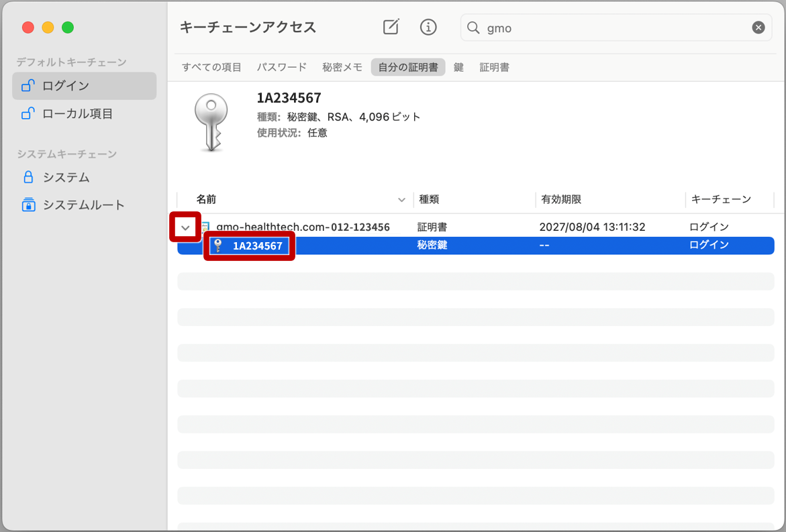Click the unlocked padlock icon beside ローカル項目
The height and width of the screenshot is (532, 786).
[x=28, y=114]
